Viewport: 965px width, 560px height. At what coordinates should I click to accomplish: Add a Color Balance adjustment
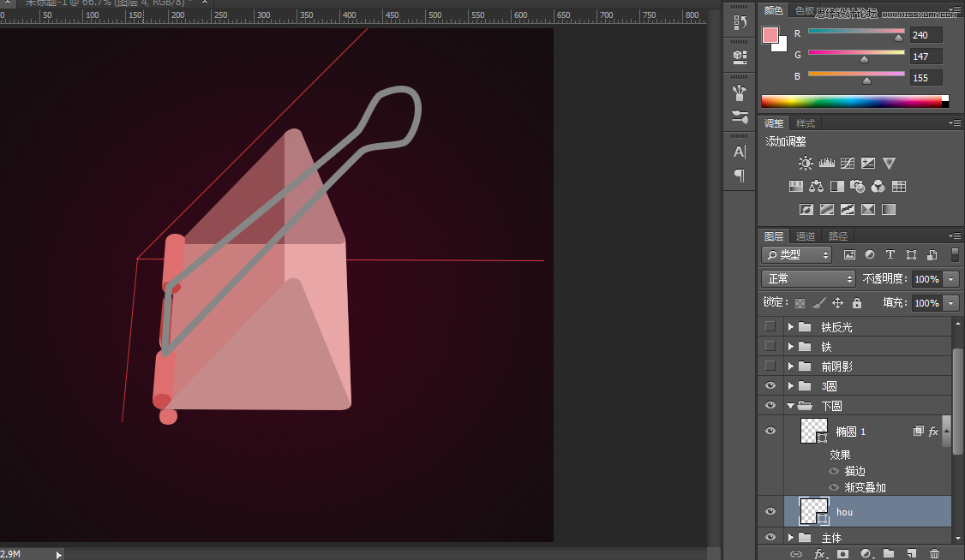(816, 187)
